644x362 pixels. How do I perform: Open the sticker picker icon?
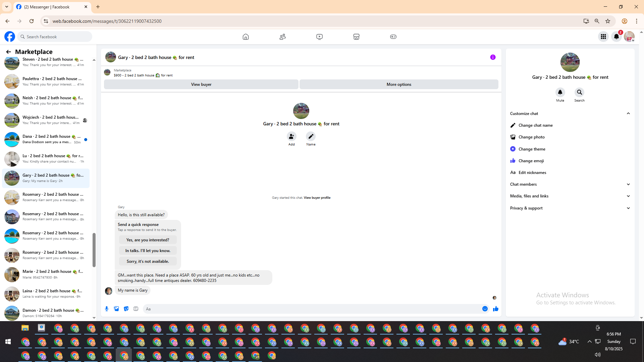[126, 309]
